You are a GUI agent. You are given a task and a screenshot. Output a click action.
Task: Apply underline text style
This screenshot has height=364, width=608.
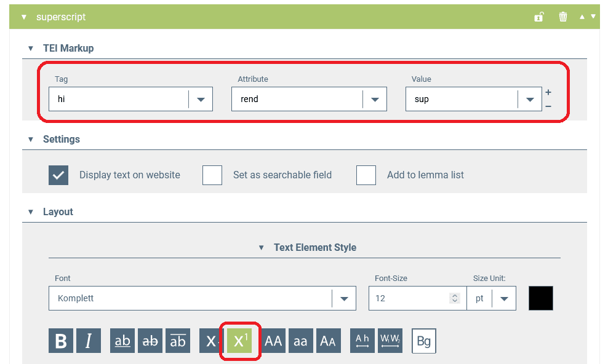click(x=122, y=341)
